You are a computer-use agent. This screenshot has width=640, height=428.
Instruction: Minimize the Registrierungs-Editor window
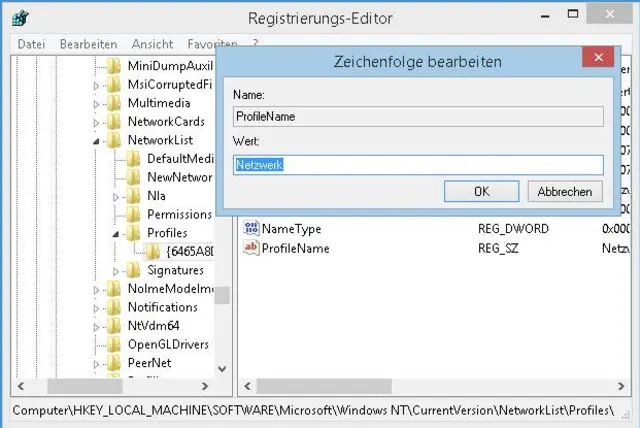click(545, 16)
